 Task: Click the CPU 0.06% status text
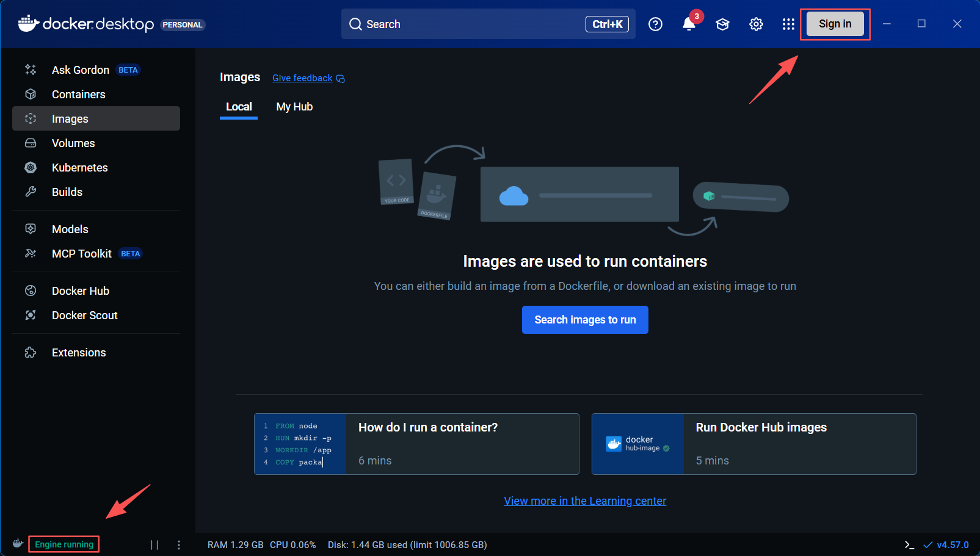[x=293, y=544]
